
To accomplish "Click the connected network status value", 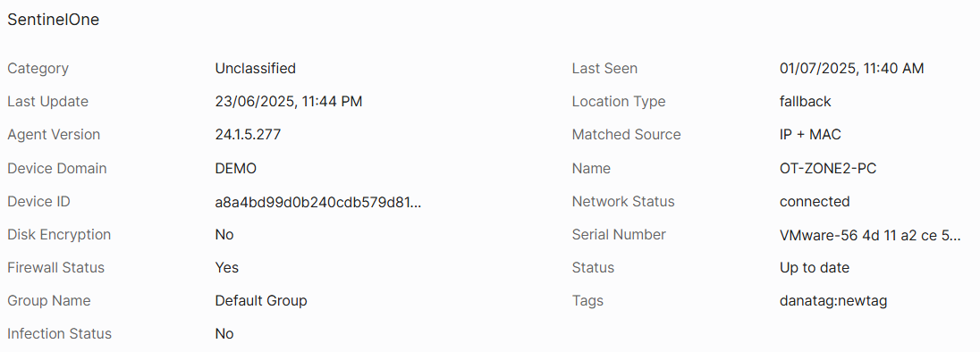I will tap(815, 202).
